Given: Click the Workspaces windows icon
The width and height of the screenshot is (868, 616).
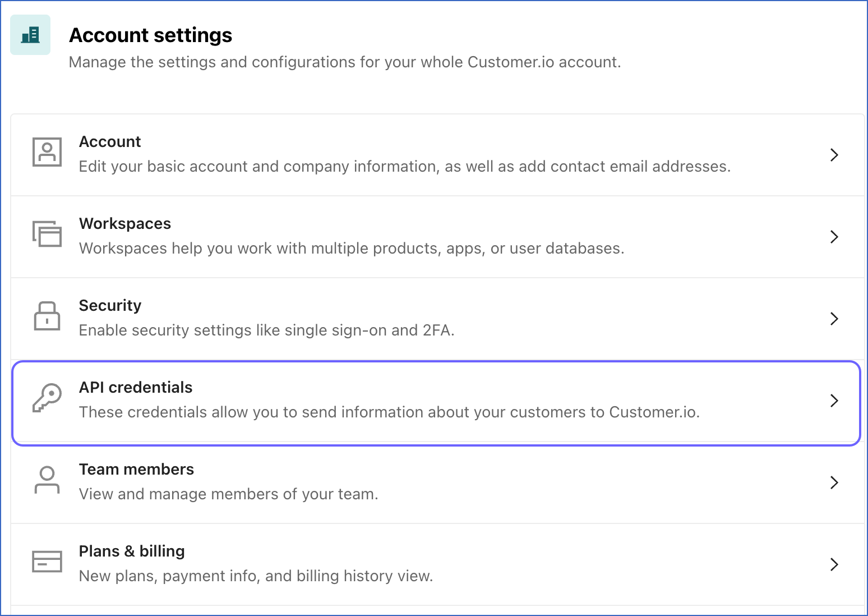Looking at the screenshot, I should (47, 234).
